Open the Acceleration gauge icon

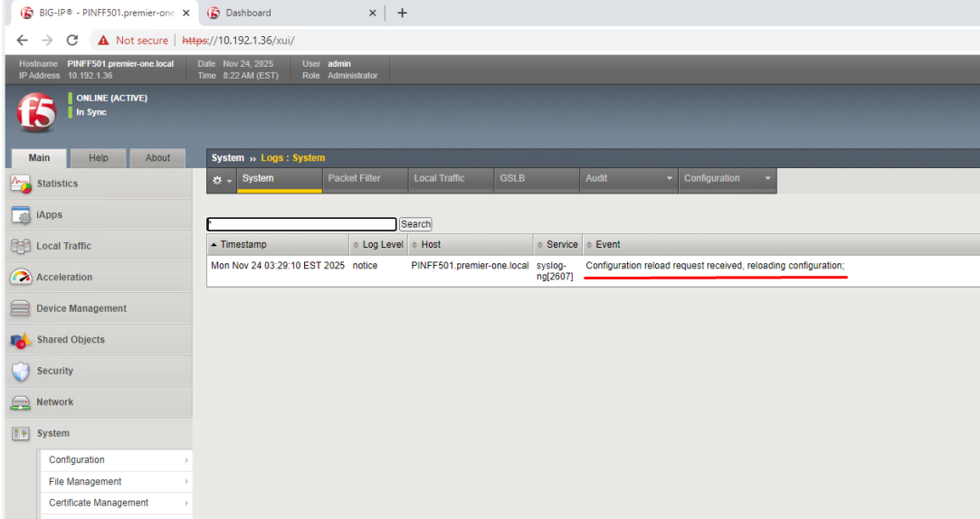point(20,278)
